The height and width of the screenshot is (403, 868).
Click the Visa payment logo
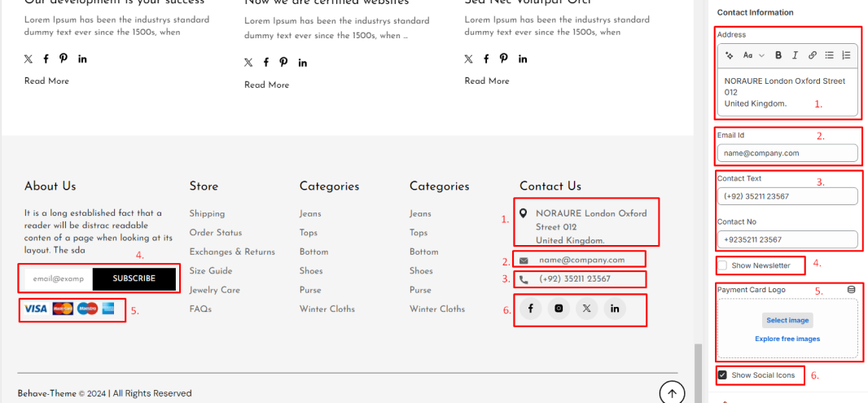(36, 309)
